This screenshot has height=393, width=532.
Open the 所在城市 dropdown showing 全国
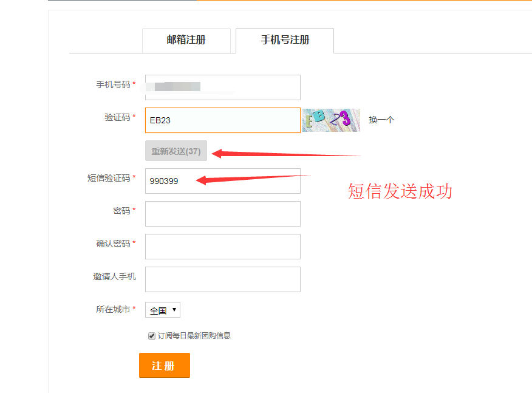point(163,310)
